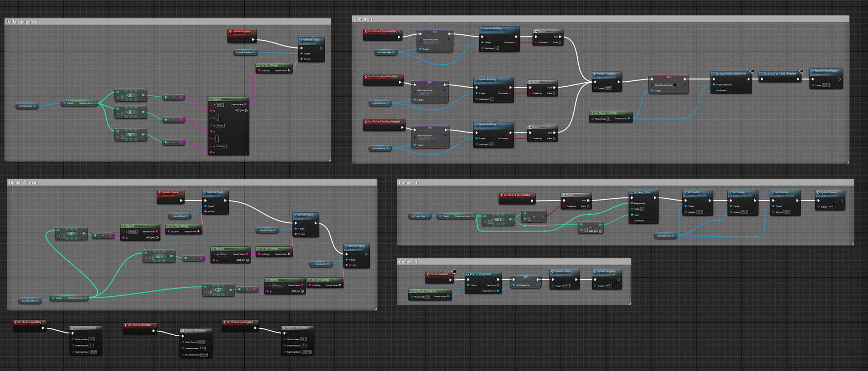This screenshot has width=868, height=371.
Task: Toggle the Flush Input checkbox
Action: tap(730, 90)
